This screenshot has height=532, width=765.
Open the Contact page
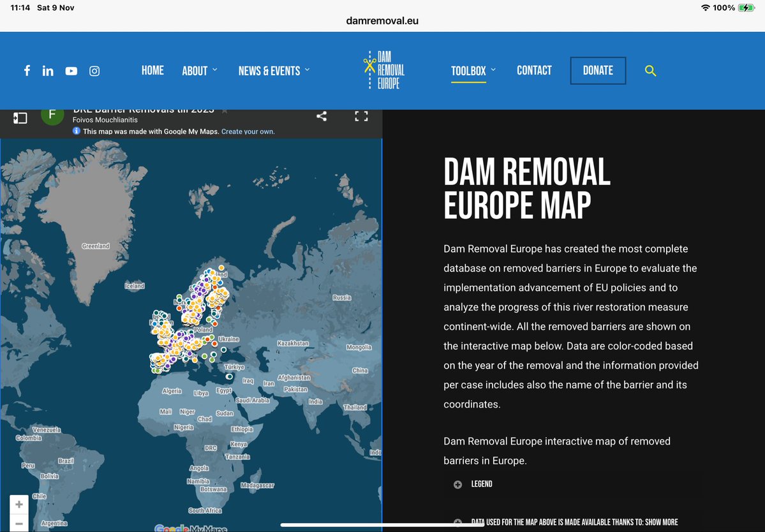click(x=534, y=71)
